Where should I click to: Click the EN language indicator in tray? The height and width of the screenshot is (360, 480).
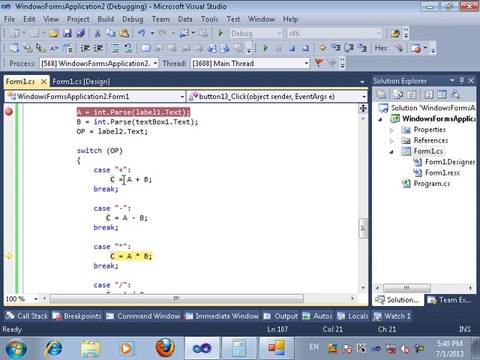pyautogui.click(x=314, y=347)
